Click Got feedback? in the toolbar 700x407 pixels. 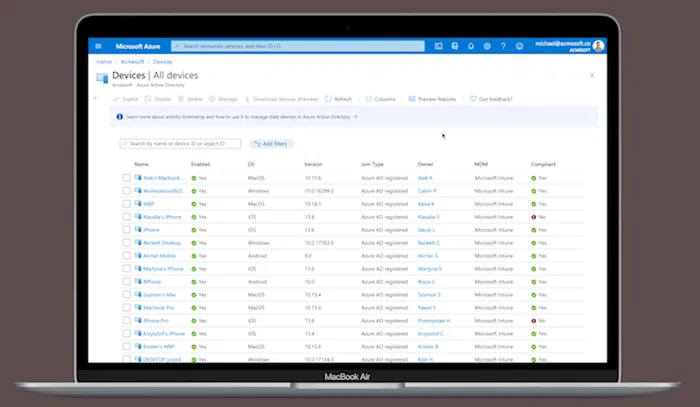[491, 99]
